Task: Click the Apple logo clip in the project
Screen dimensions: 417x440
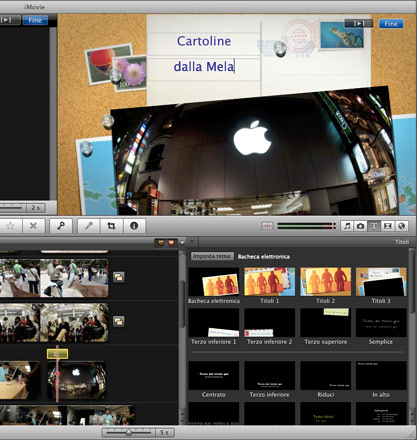Action: pos(77,380)
